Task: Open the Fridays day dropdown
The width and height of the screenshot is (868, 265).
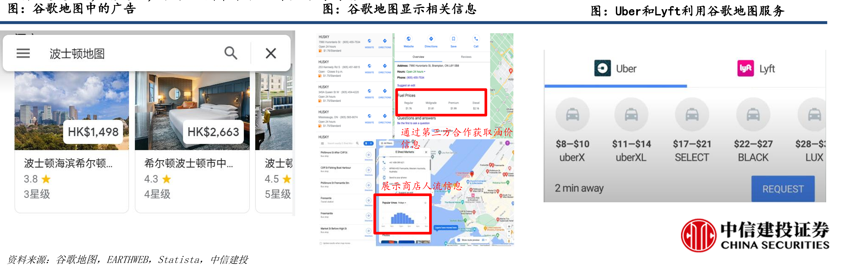Action: coord(402,203)
